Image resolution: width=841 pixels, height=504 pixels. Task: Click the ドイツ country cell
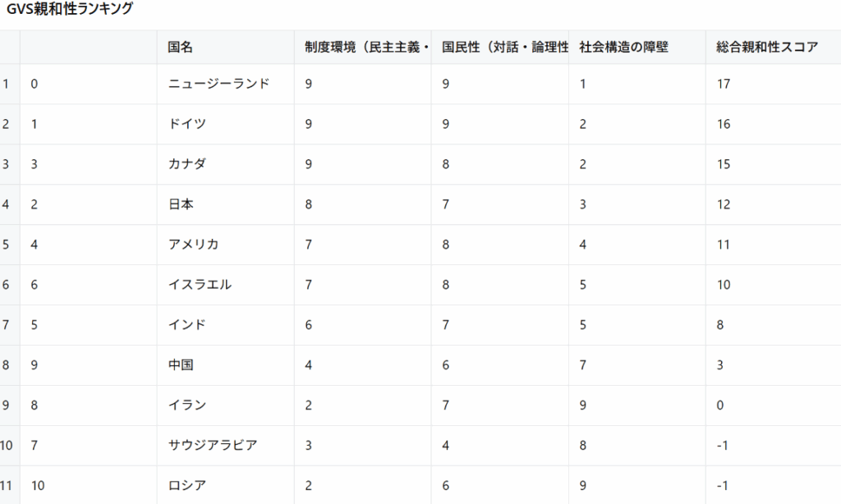click(225, 125)
